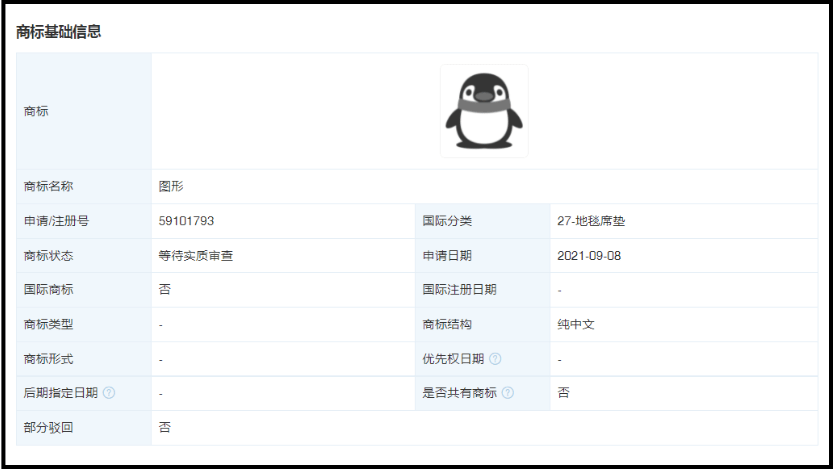Click the help icon beside 是否共有商标
The height and width of the screenshot is (470, 833).
point(508,393)
